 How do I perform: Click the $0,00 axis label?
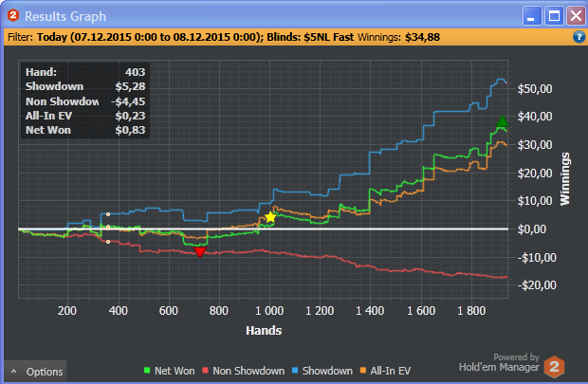point(532,229)
